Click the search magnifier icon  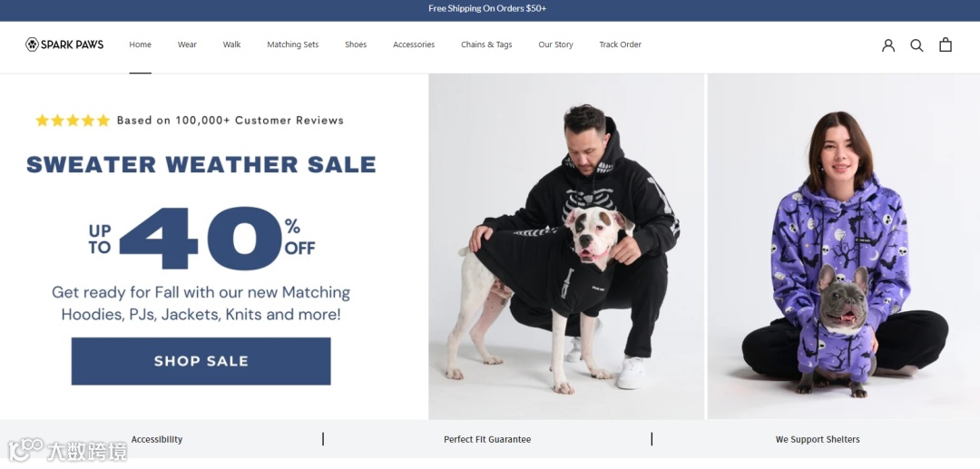coord(916,45)
